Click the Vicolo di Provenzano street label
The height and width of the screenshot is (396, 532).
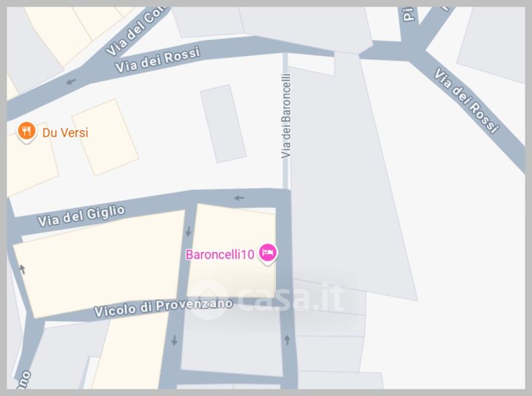click(x=163, y=307)
